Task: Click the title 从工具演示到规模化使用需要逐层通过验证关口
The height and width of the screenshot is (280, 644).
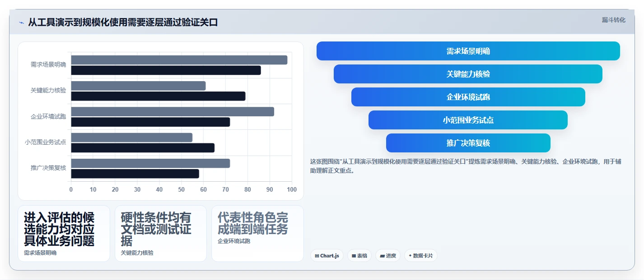Action: 123,22
